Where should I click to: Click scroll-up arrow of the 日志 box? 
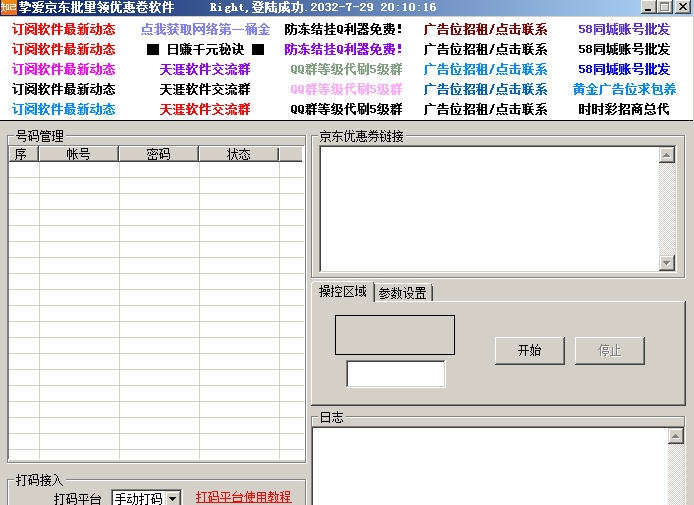[x=675, y=436]
